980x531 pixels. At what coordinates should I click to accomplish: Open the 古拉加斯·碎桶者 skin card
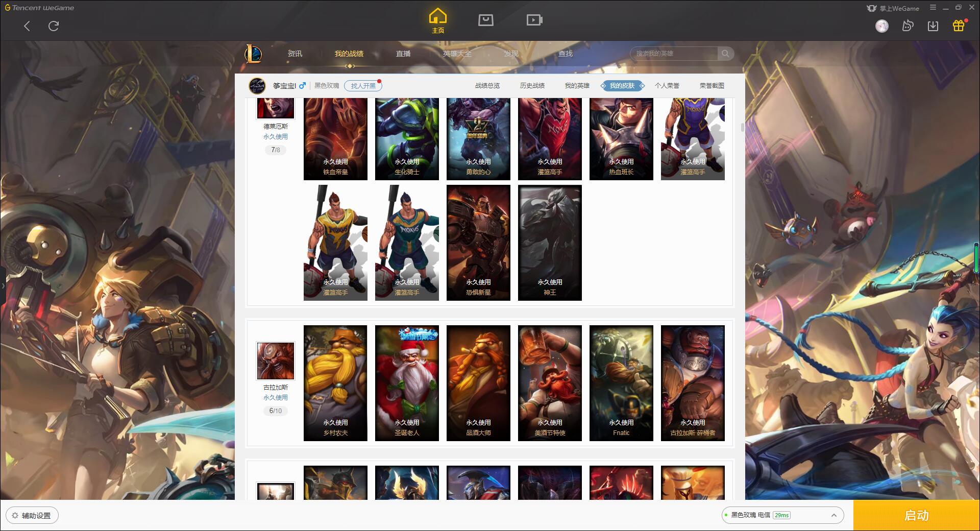click(x=693, y=383)
